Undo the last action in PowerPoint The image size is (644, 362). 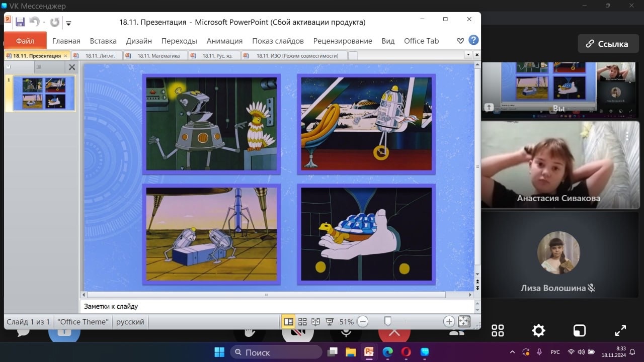[x=34, y=22]
